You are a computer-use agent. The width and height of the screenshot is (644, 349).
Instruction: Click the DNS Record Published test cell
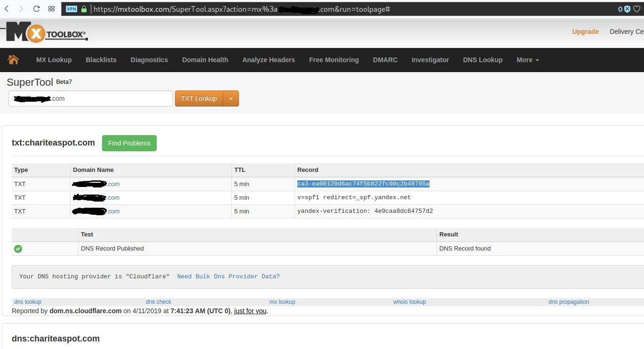point(257,249)
